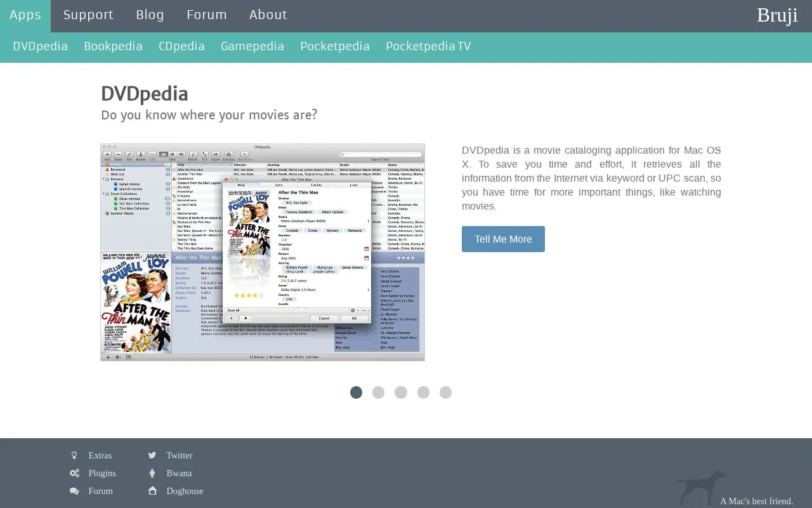Switch to the Bookpedia tab
The height and width of the screenshot is (508, 812).
[114, 46]
